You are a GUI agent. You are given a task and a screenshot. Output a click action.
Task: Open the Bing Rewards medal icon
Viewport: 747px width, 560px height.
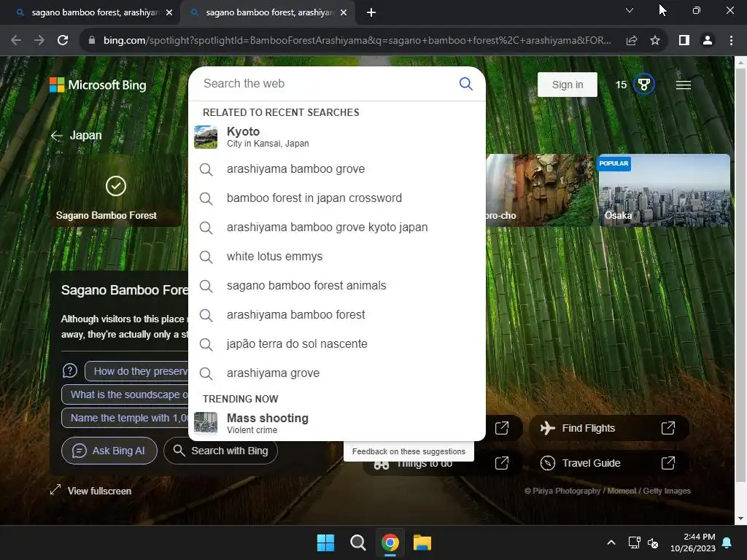(x=643, y=85)
